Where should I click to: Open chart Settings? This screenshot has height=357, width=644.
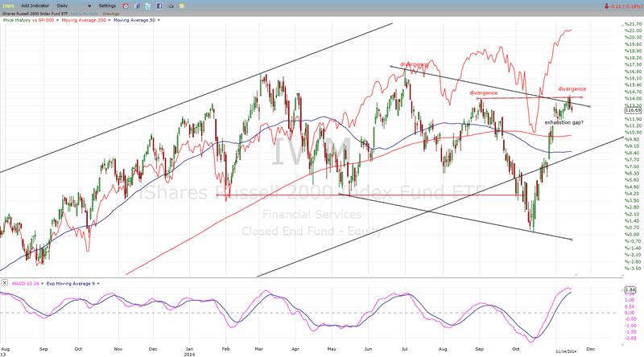coord(107,6)
